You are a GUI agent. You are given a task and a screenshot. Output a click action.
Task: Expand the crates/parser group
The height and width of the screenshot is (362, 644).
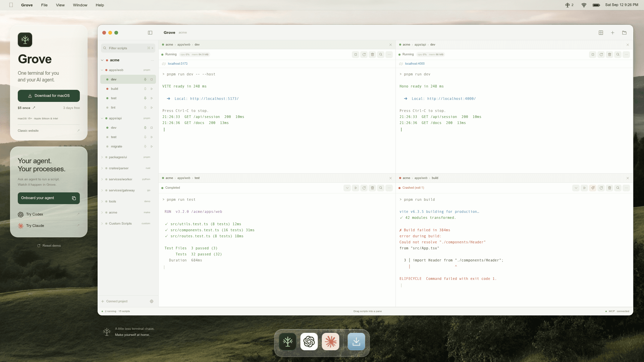[x=102, y=168]
